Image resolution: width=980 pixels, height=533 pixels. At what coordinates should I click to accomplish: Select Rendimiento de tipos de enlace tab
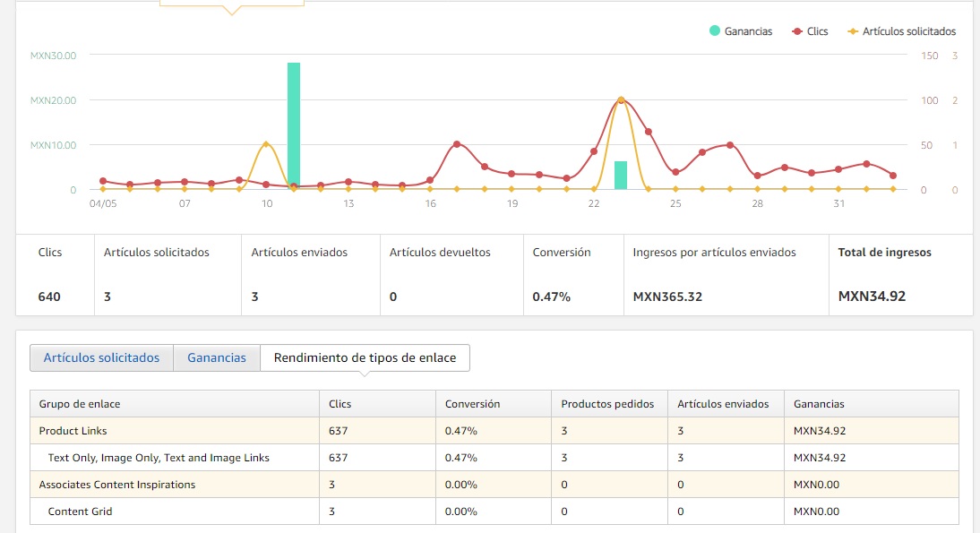(365, 357)
